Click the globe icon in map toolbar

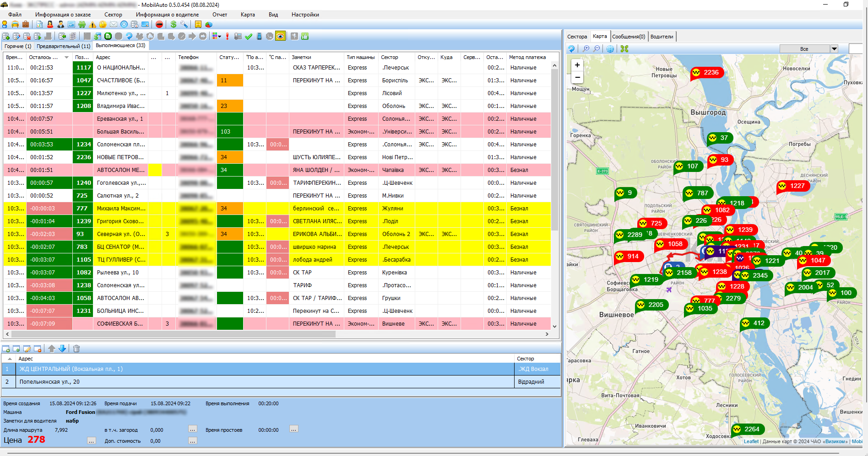point(610,49)
